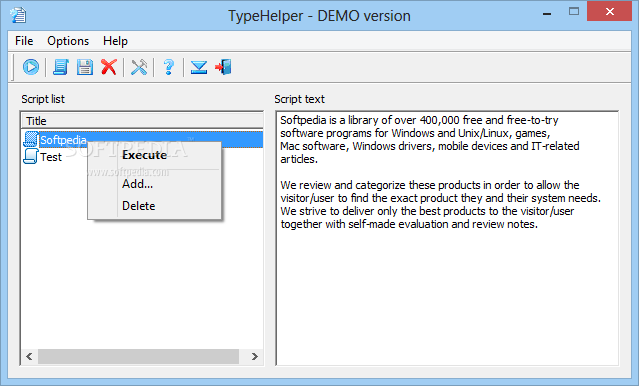Click inside the Script text area
Screen dimensions: 639x386
click(x=447, y=238)
